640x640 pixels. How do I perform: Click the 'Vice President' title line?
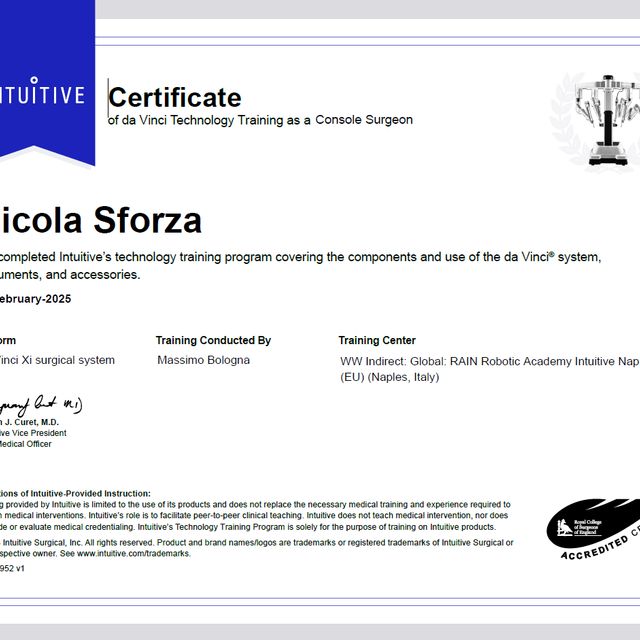click(x=39, y=433)
